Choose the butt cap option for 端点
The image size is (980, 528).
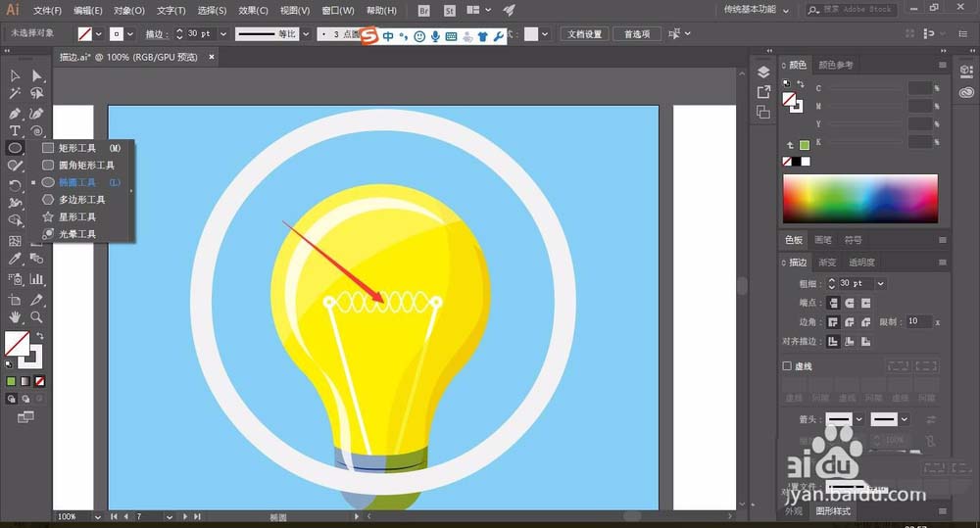pyautogui.click(x=833, y=303)
